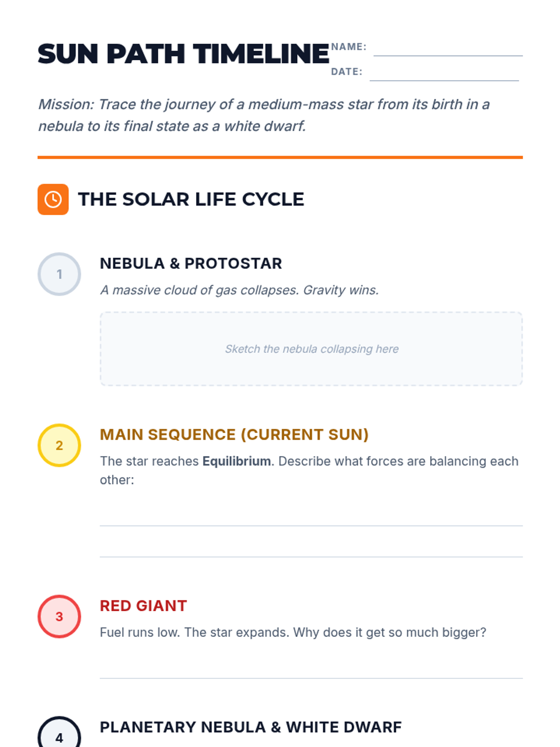Click MAIN SEQUENCE (CURRENT SUN) heading
The image size is (560, 747).
coord(234,435)
